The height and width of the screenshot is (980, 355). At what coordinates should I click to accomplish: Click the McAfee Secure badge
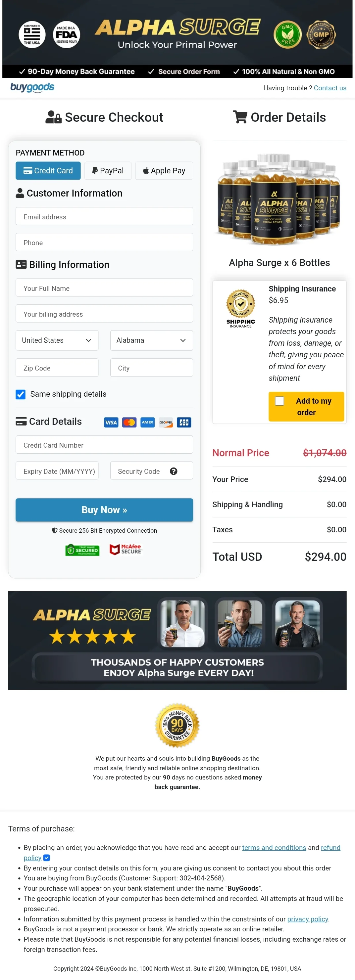pos(126,549)
